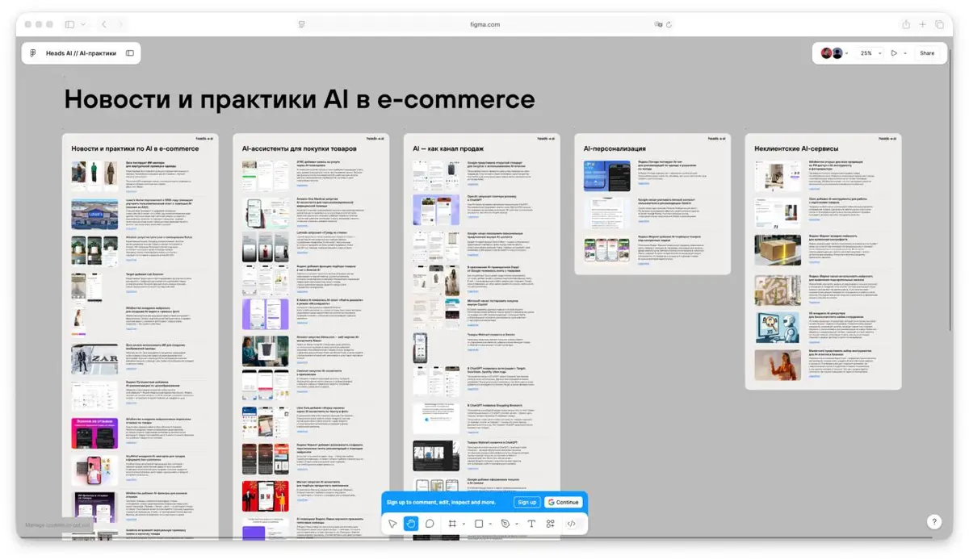Screen dimensions: 969x560
Task: Select the Frame tool
Action: click(x=452, y=523)
